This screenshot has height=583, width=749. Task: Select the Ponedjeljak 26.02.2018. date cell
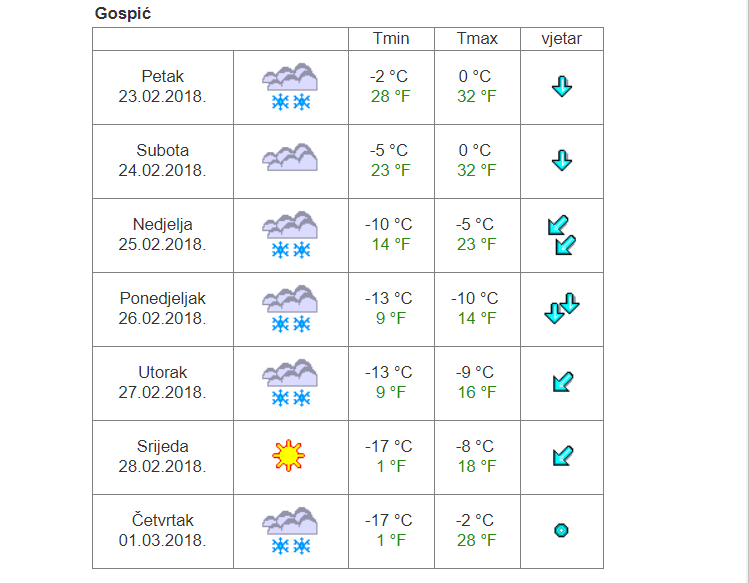click(x=163, y=309)
